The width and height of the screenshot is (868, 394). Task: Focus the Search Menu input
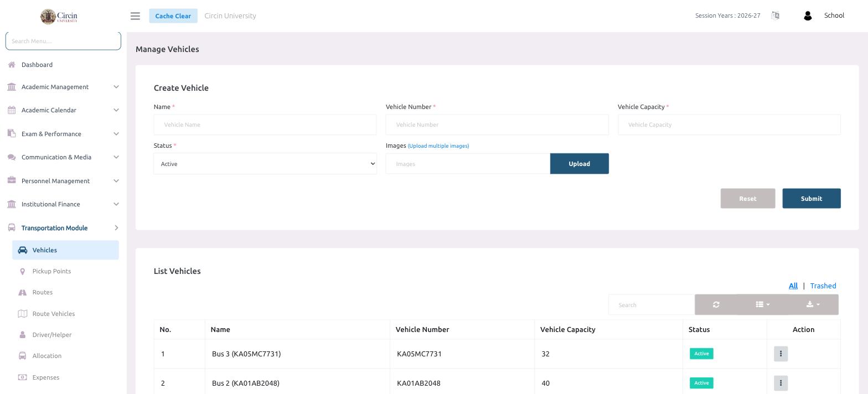coord(63,41)
